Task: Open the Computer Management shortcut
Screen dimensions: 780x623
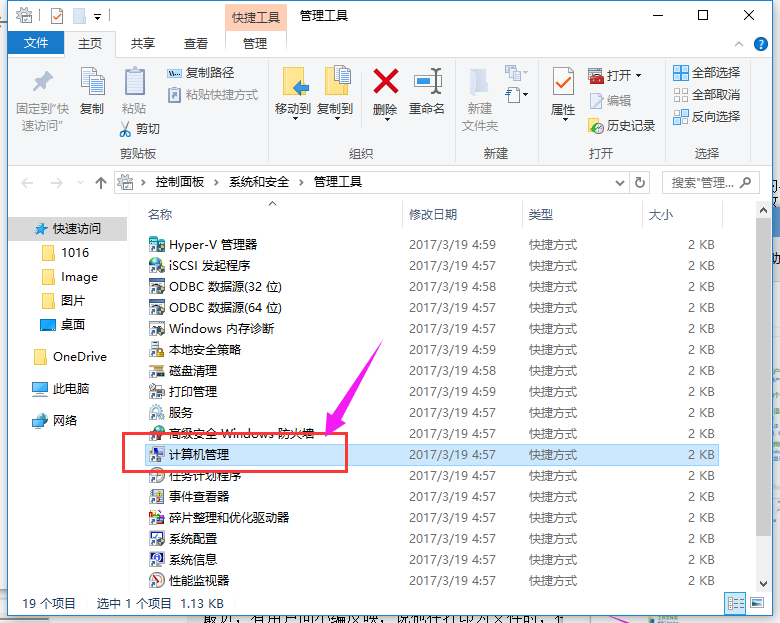Action: [x=198, y=454]
